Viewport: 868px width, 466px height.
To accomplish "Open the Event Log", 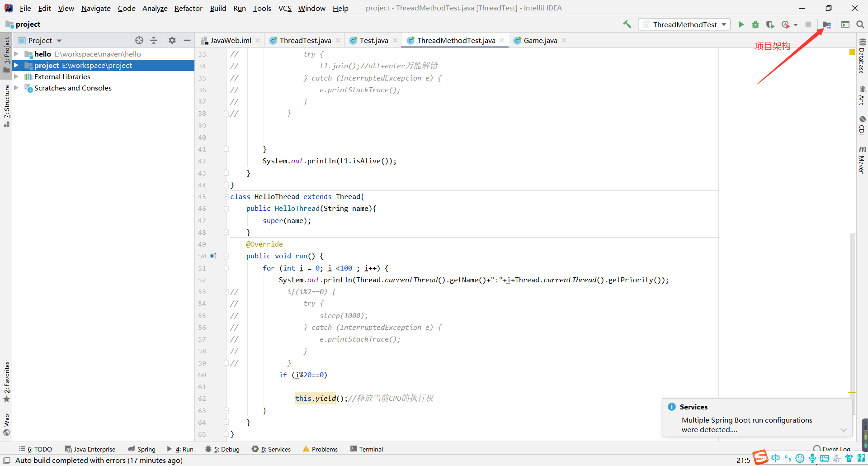I will 832,449.
